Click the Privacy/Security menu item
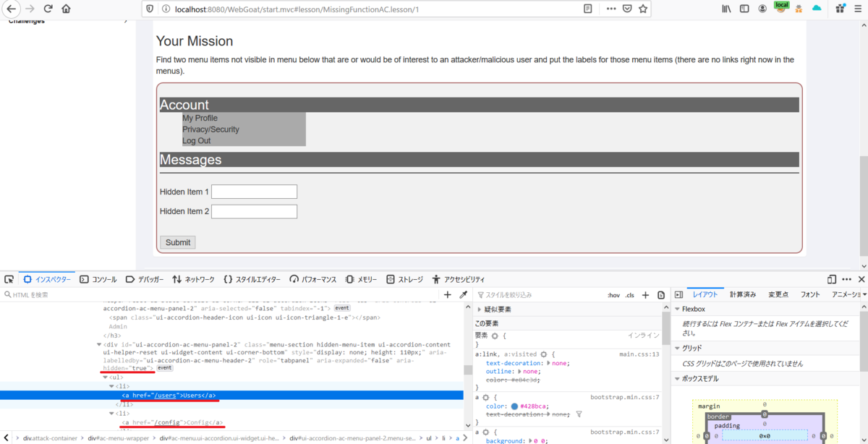The width and height of the screenshot is (868, 444). click(210, 129)
